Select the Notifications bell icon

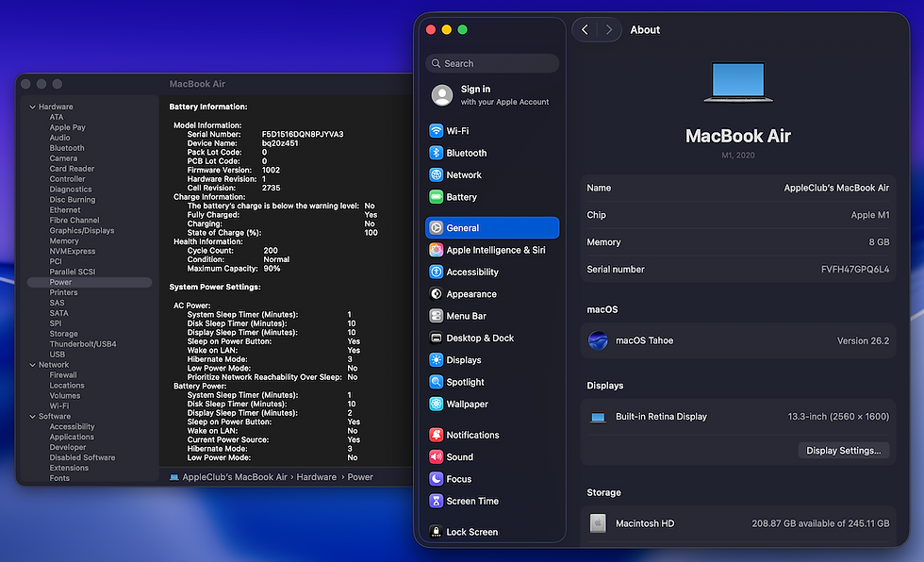[x=436, y=435]
